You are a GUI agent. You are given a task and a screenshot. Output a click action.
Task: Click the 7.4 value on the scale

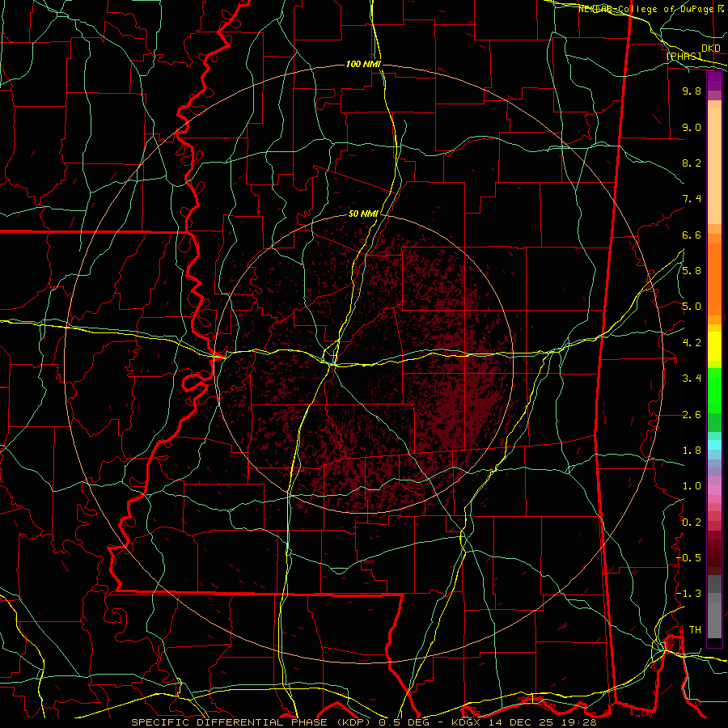(692, 199)
